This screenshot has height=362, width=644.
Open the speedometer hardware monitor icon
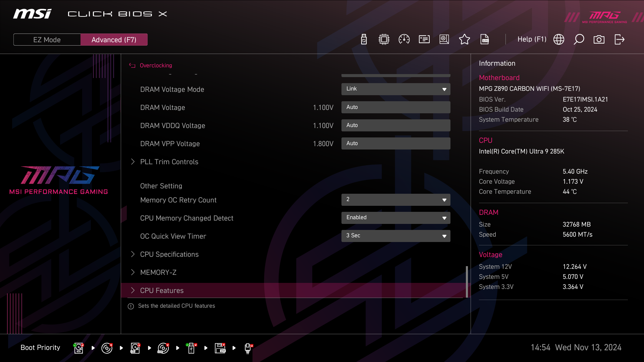pos(404,40)
